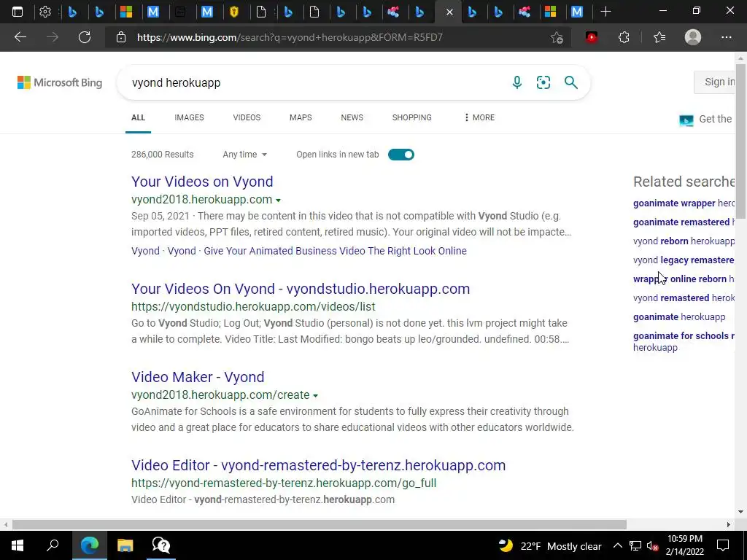Screen dimensions: 747x560
Task: Click the address bar URL field
Action: 333,37
